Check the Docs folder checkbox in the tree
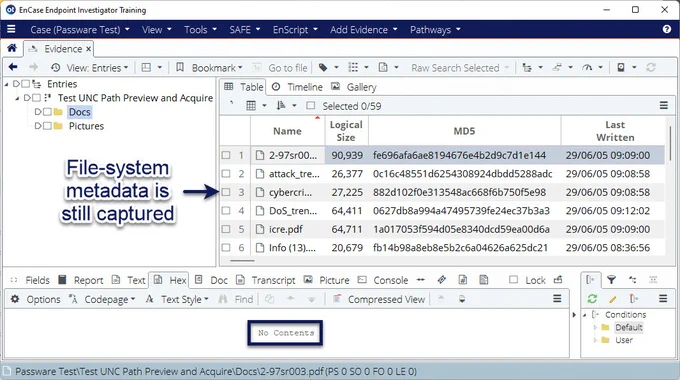The height and width of the screenshot is (380, 680). 47,112
